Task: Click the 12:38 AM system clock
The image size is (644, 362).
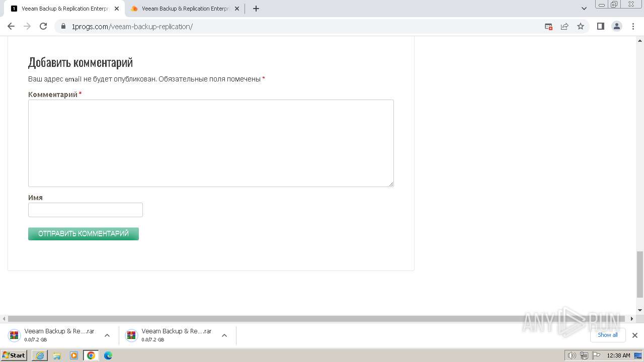Action: pyautogui.click(x=618, y=355)
